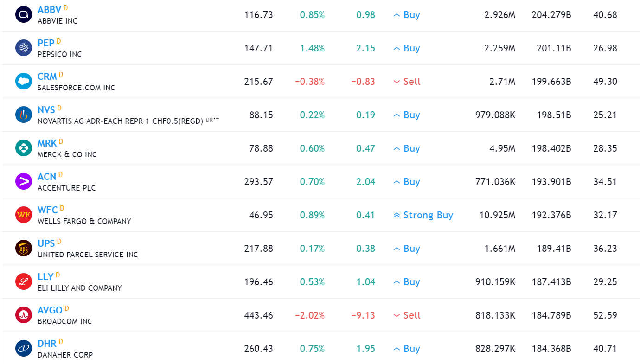Click the 34.51 P/E value for ACN

coord(605,182)
